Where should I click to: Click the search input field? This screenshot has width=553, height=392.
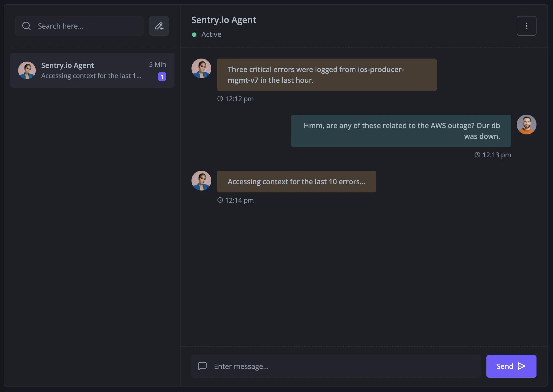83,26
